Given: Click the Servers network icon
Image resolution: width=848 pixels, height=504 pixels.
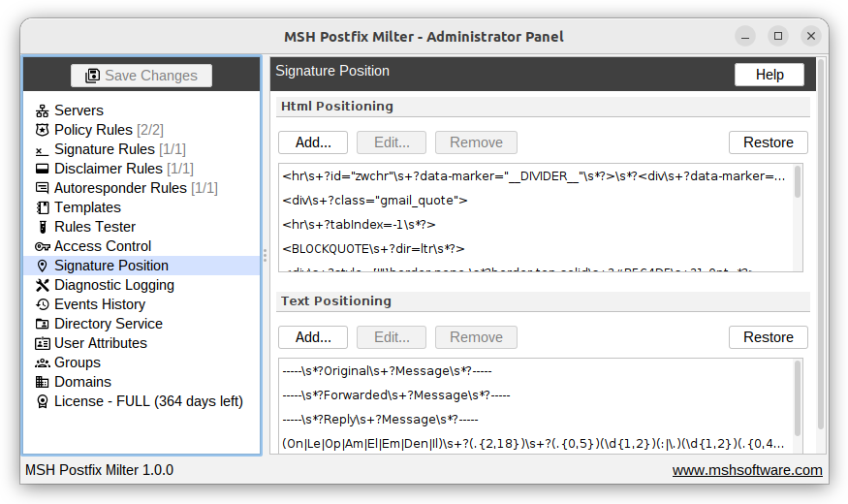Looking at the screenshot, I should tap(43, 110).
